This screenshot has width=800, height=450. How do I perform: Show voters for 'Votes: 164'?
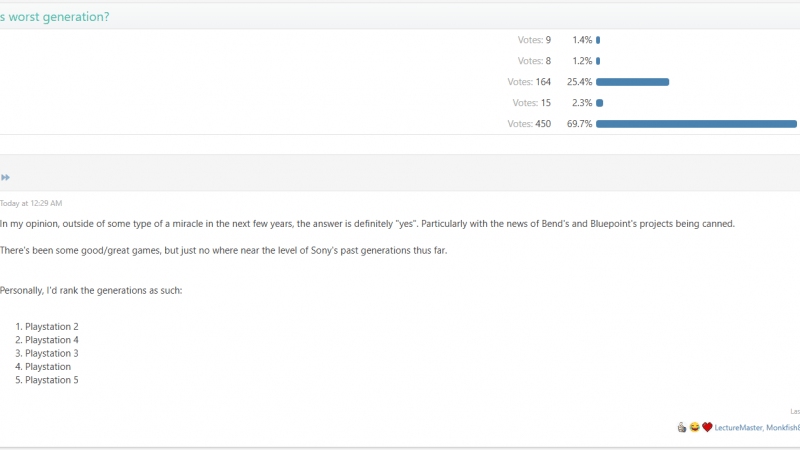click(529, 82)
